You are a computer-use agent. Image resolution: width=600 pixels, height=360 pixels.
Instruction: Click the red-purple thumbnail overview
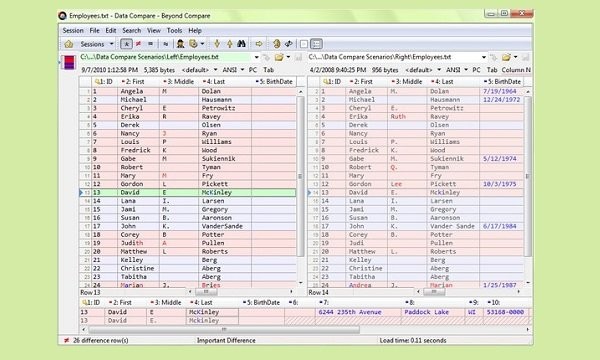69,62
